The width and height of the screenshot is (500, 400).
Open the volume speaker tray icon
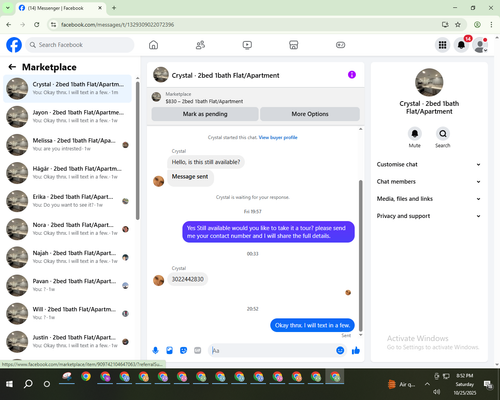436,392
